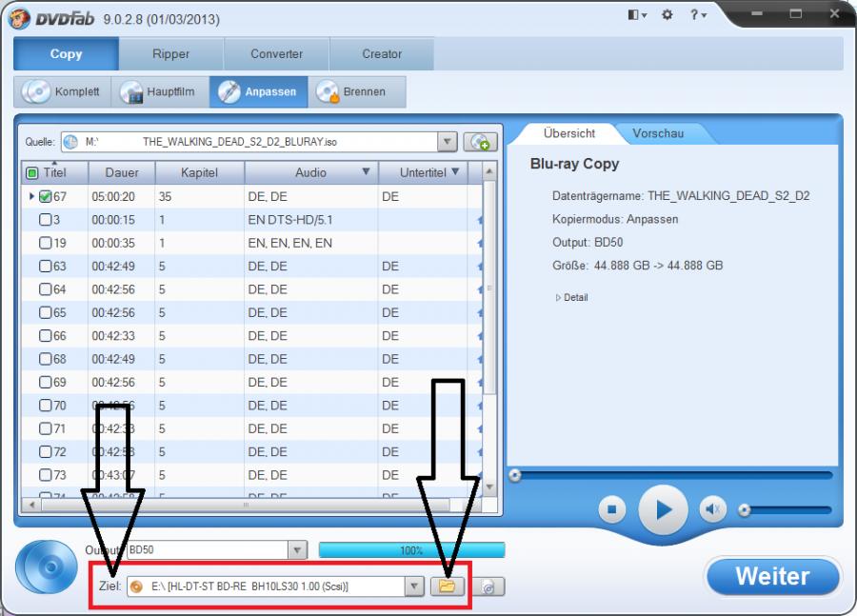857x616 pixels.
Task: Sort by the Kapitel column header
Action: click(200, 172)
